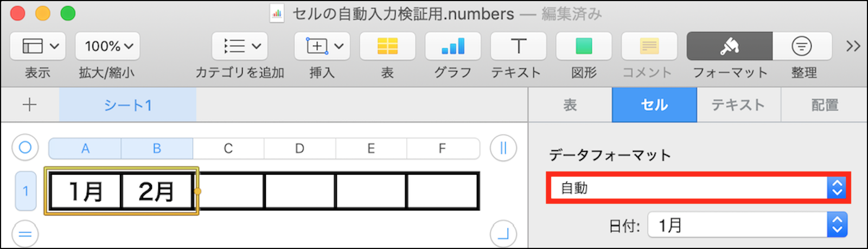The image size is (868, 249).
Task: Open the 100% zoom level dropdown
Action: pos(107,46)
